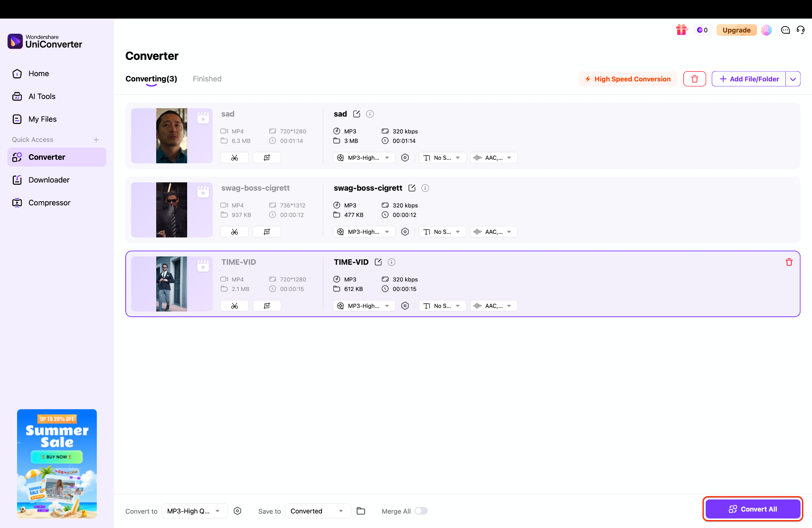Open output settings gear for TIME-VID
Viewport: 812px width, 528px height.
pyautogui.click(x=405, y=306)
